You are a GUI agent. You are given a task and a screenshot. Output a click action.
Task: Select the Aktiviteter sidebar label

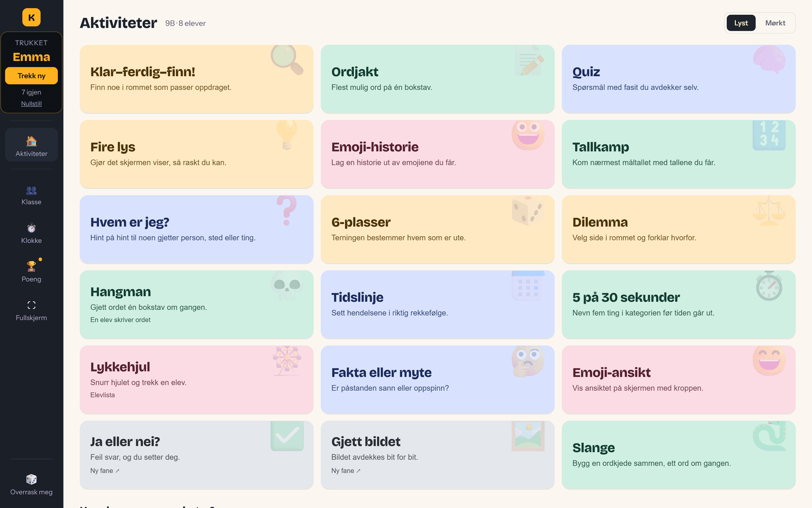click(31, 153)
